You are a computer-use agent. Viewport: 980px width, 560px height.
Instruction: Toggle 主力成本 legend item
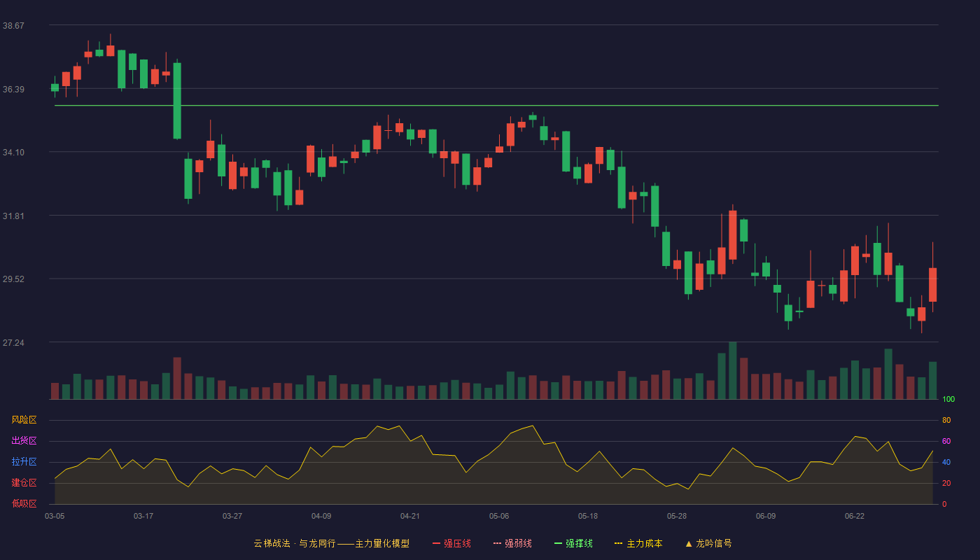pos(638,543)
